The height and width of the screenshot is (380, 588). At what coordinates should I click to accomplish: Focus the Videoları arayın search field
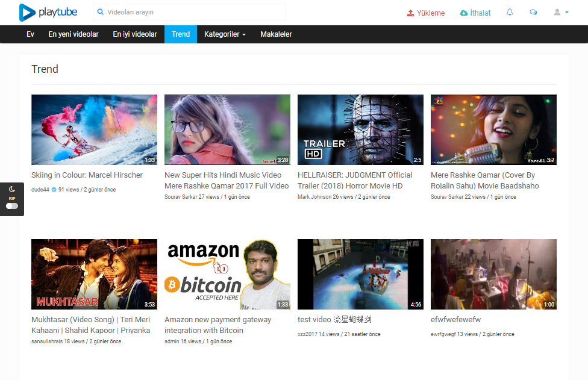(x=189, y=12)
